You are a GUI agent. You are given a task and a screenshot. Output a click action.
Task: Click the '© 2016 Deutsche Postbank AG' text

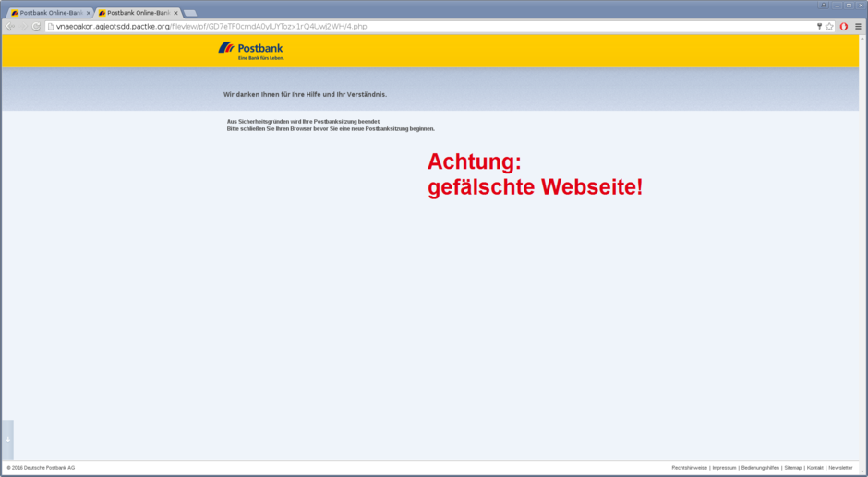click(41, 468)
